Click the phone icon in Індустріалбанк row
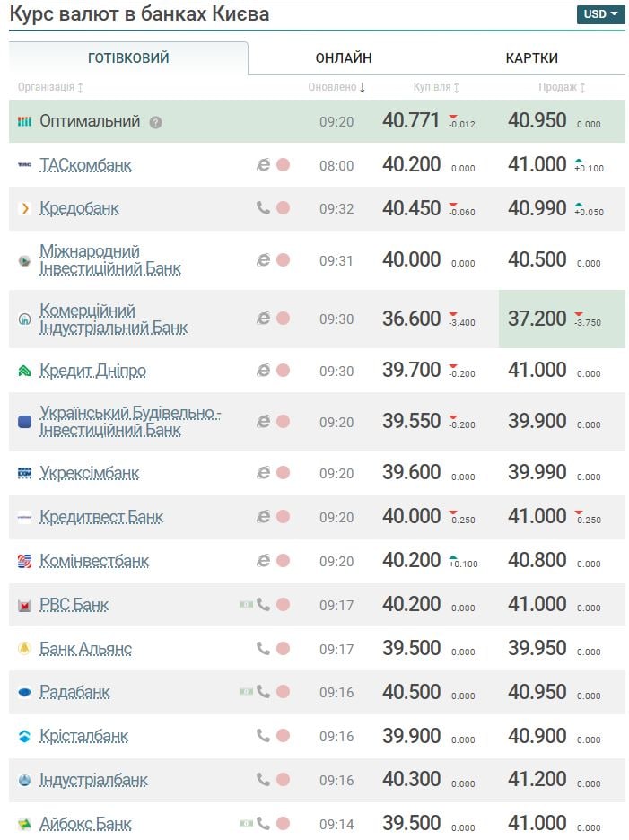 point(263,780)
